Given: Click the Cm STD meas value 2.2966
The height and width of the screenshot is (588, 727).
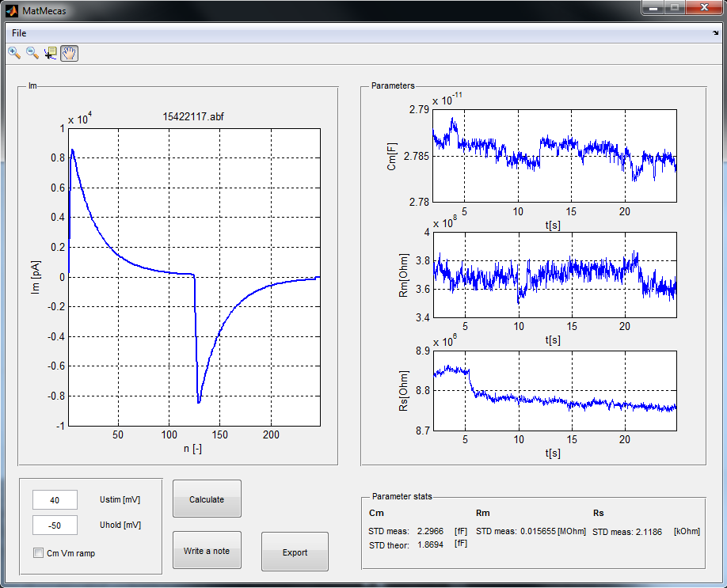Looking at the screenshot, I should click(430, 531).
